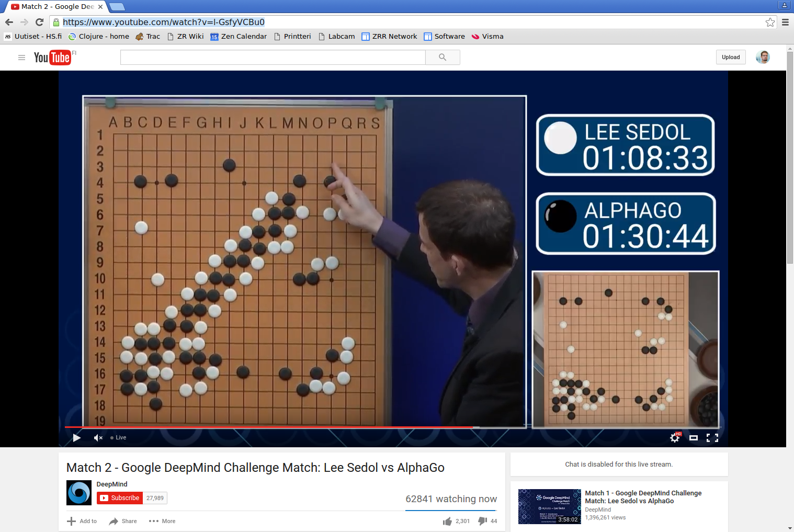The height and width of the screenshot is (532, 794).
Task: Open the Match 1 video title link
Action: [x=643, y=497]
